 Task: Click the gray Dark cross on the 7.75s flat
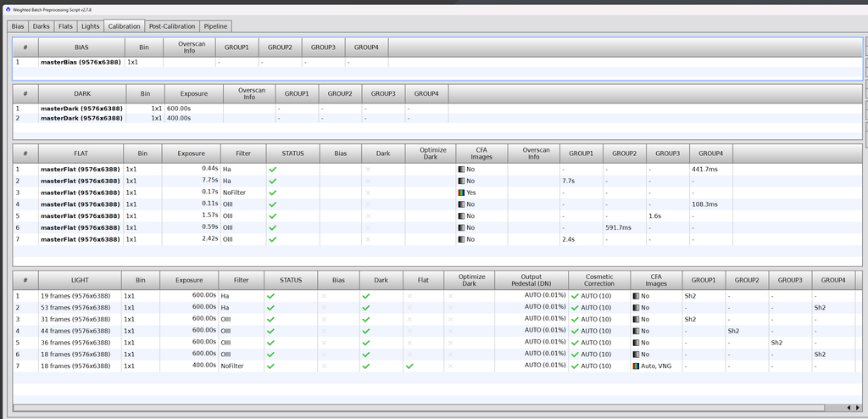pos(368,182)
